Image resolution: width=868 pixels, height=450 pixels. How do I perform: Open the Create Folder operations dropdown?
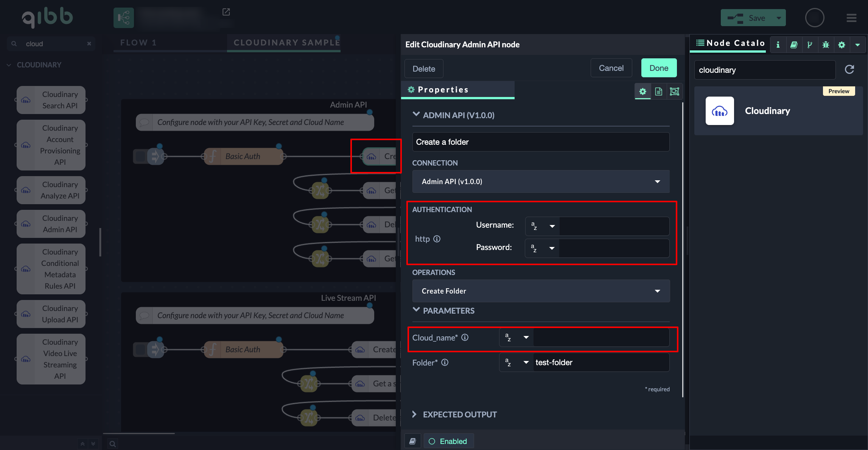[541, 291]
